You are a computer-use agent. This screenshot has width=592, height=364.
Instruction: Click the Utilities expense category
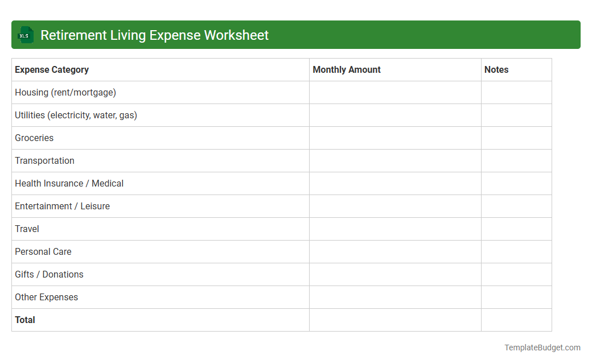pos(76,115)
